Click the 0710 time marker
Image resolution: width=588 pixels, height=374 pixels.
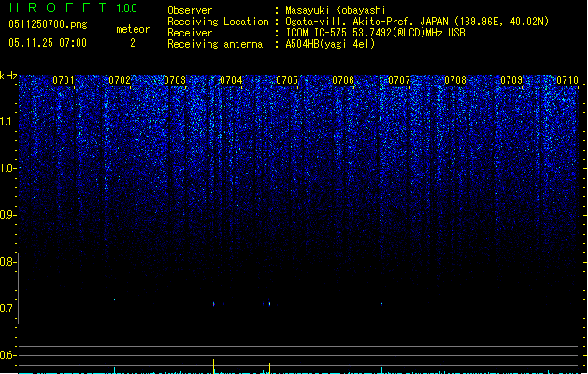pos(567,80)
